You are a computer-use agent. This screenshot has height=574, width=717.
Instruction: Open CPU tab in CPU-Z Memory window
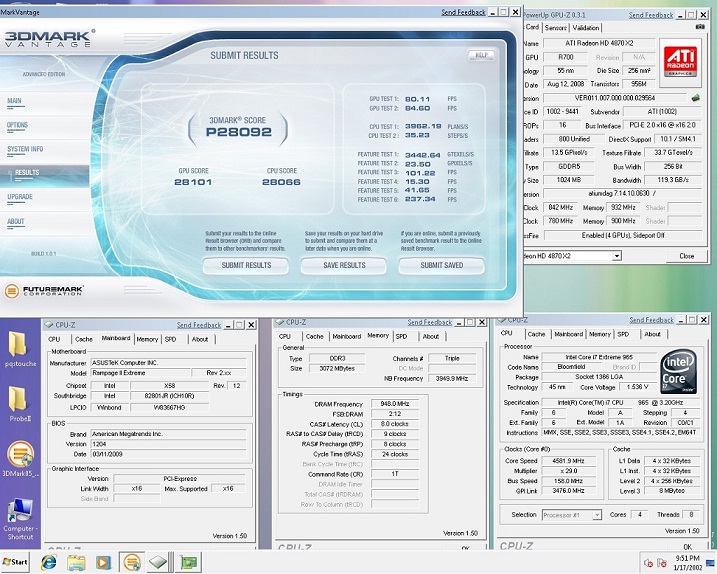285,336
